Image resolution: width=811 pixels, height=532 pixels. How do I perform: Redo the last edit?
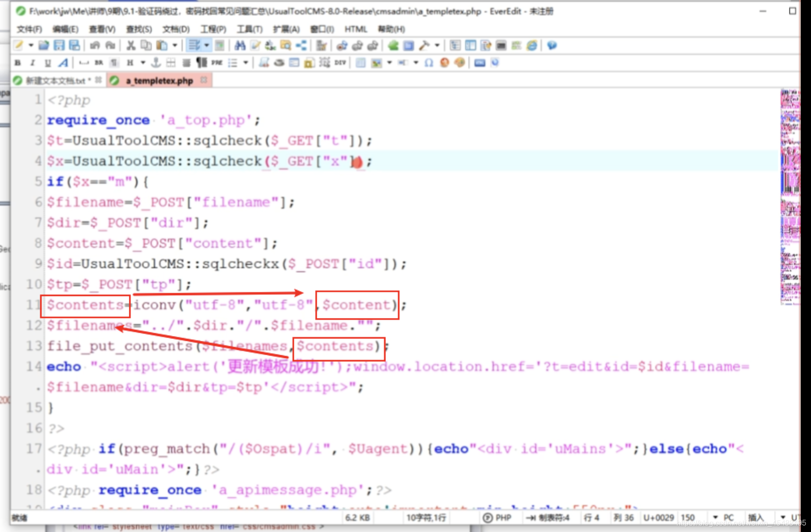pyautogui.click(x=110, y=45)
